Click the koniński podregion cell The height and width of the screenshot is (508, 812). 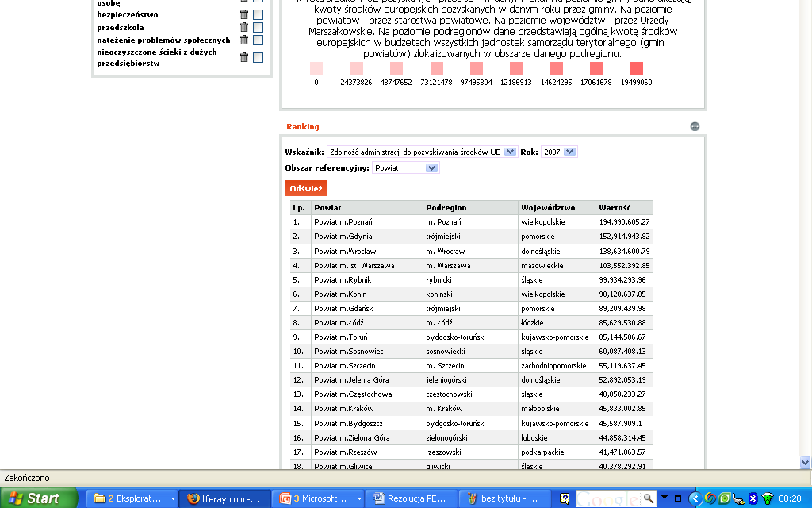coord(439,294)
